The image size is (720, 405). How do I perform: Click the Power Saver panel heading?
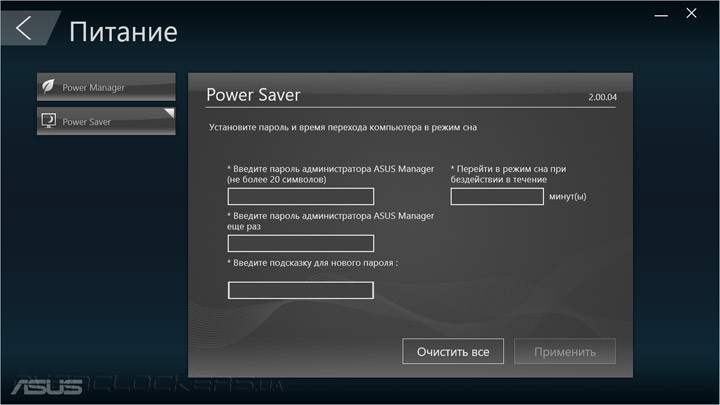coord(253,95)
